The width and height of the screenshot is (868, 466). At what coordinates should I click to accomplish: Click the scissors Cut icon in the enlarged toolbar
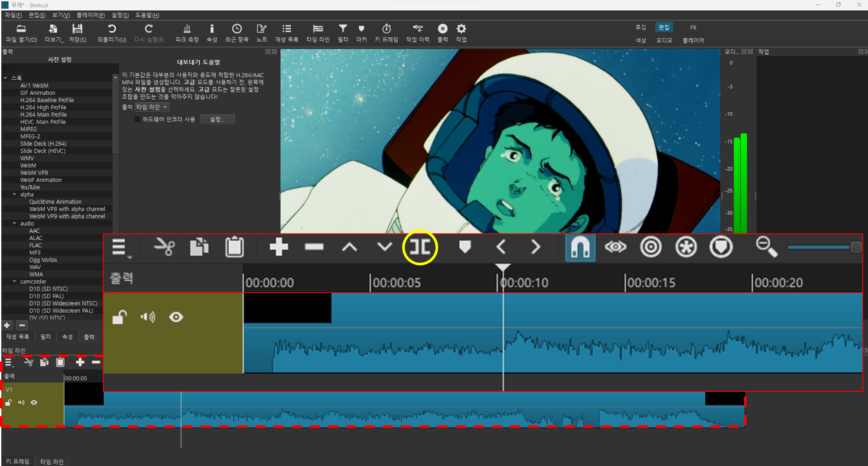pos(164,247)
